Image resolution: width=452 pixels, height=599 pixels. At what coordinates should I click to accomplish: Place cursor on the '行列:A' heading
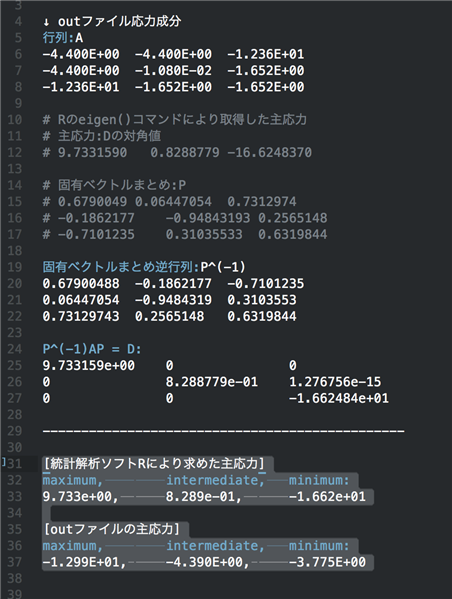(63, 38)
